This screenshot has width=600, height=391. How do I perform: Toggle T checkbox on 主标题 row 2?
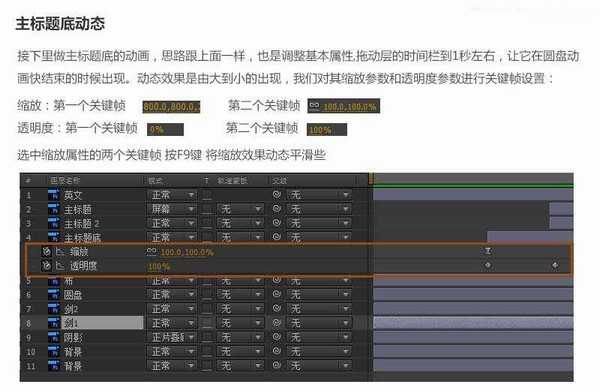coord(207,209)
